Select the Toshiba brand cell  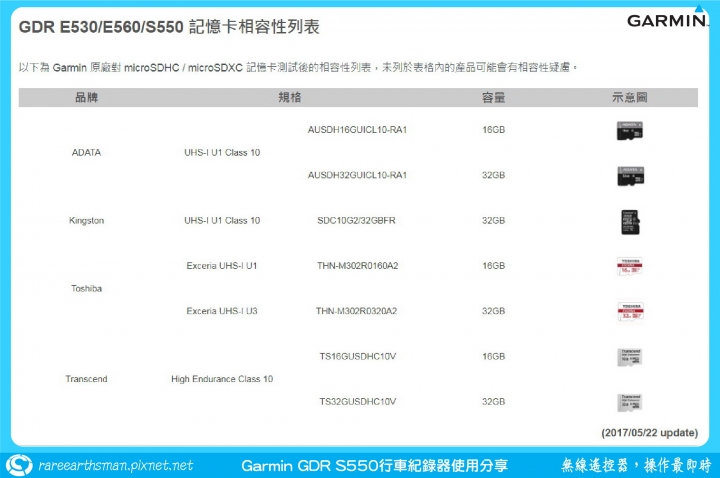tap(86, 288)
